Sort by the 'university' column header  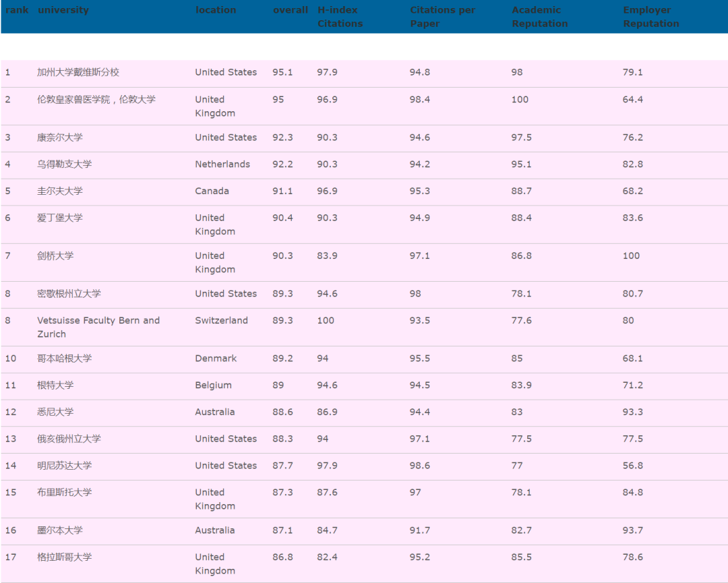point(63,10)
